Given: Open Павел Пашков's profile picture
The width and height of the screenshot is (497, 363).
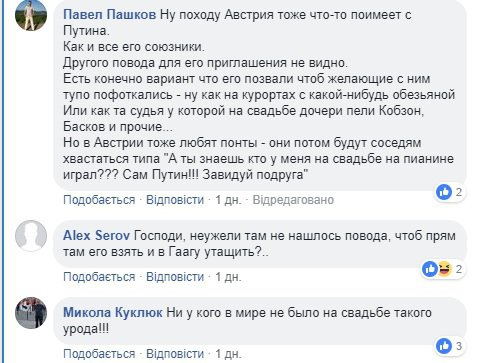Looking at the screenshot, I should 31,15.
